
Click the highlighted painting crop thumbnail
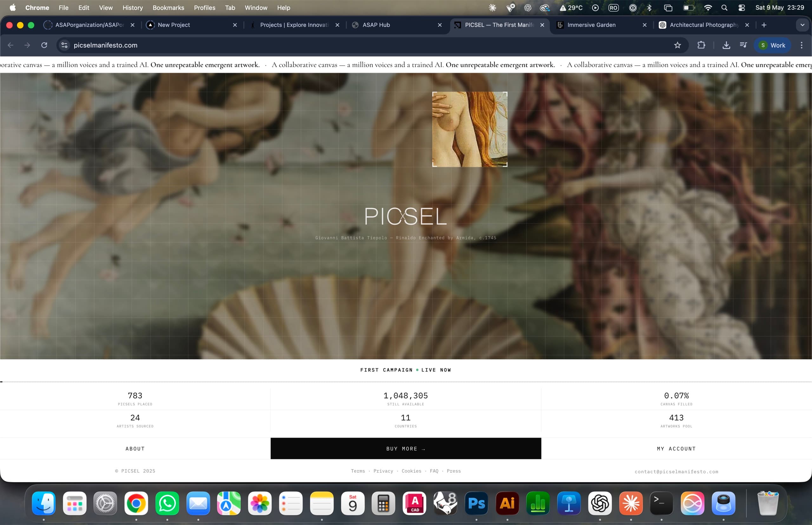(x=470, y=129)
